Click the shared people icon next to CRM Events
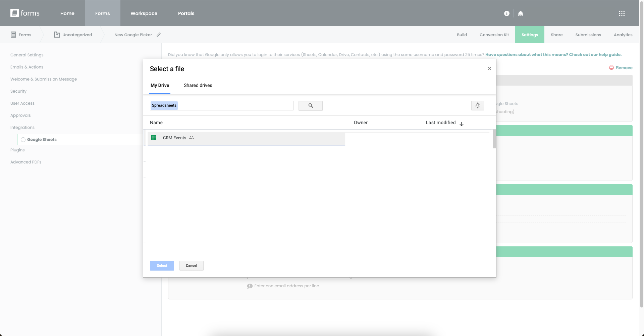The width and height of the screenshot is (644, 336). (x=192, y=138)
